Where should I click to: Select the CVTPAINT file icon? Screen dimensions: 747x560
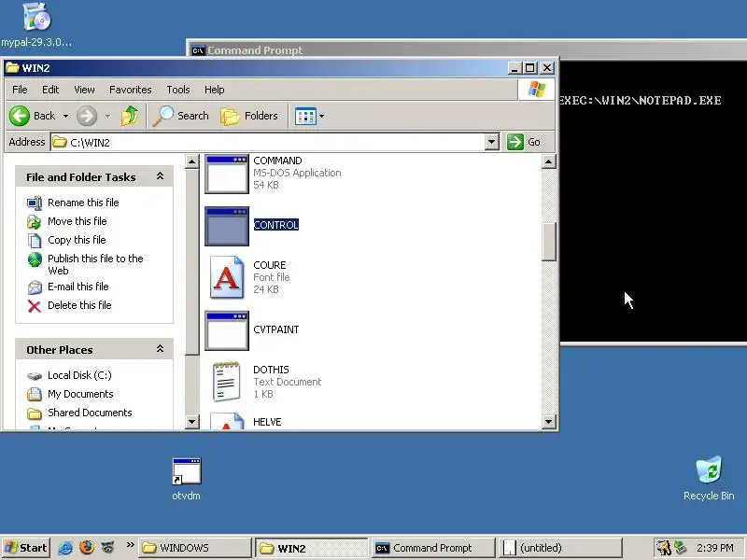[227, 331]
